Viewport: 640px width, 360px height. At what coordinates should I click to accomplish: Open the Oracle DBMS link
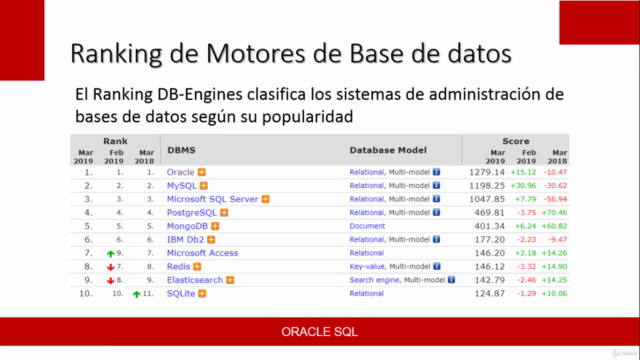point(180,172)
